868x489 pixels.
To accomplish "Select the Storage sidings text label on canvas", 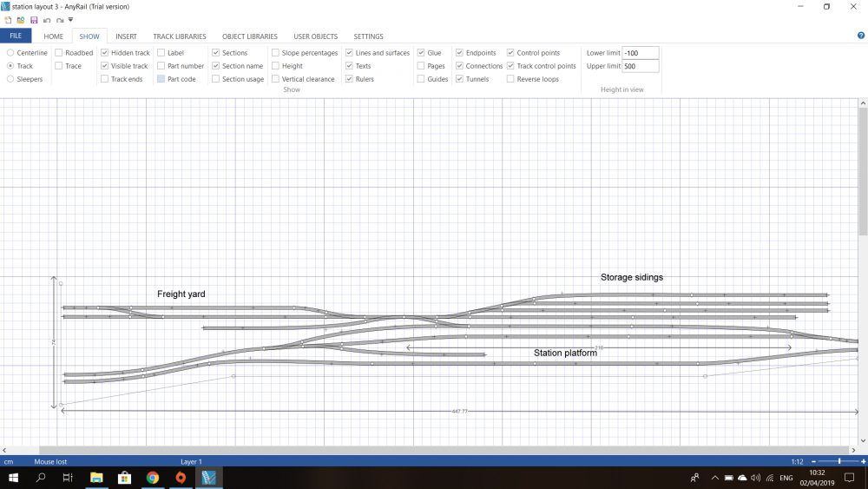I will tap(632, 277).
